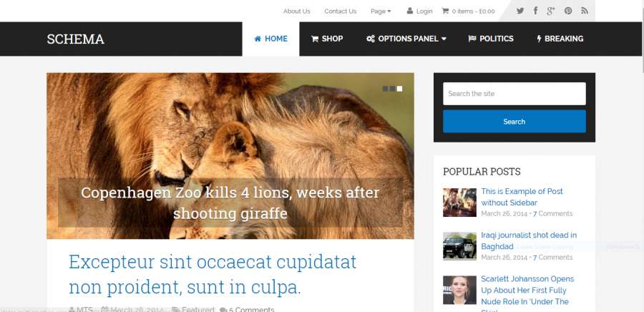644x312 pixels.
Task: Open the Facebook social icon
Action: pyautogui.click(x=535, y=11)
